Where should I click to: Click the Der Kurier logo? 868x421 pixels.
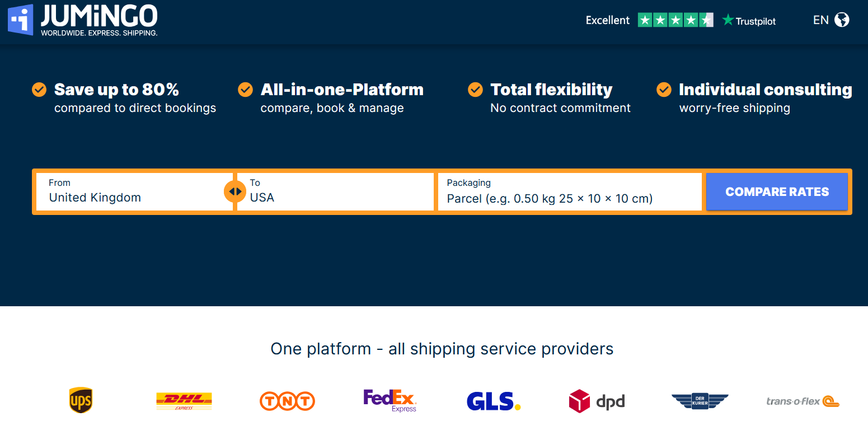coord(700,401)
